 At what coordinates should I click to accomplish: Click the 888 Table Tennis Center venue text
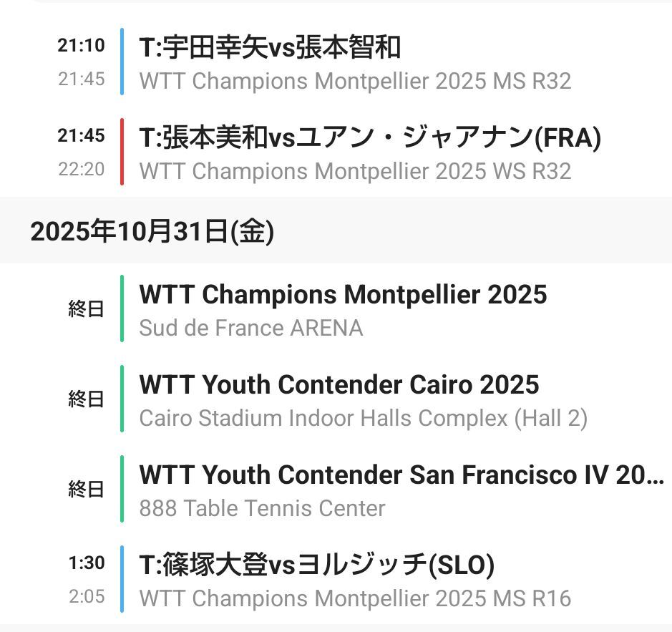[262, 508]
